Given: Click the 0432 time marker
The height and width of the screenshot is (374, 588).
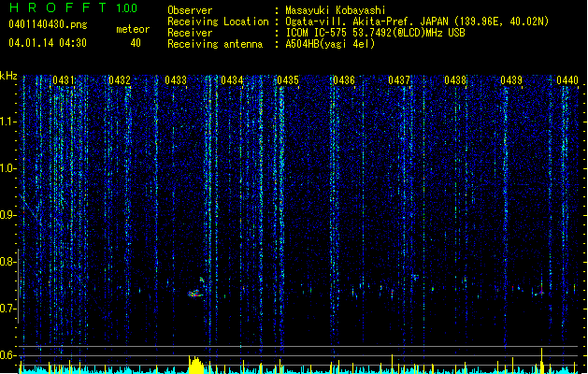Looking at the screenshot, I should pyautogui.click(x=120, y=80).
